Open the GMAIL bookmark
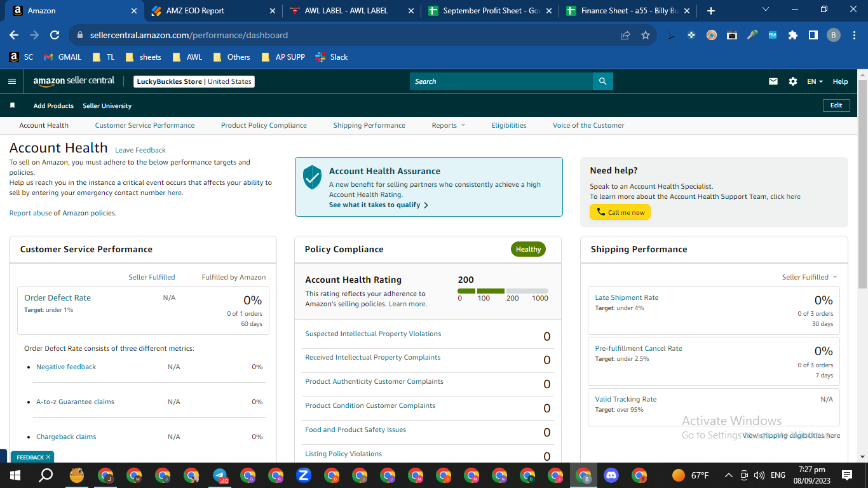Image resolution: width=868 pixels, height=488 pixels. [x=62, y=57]
